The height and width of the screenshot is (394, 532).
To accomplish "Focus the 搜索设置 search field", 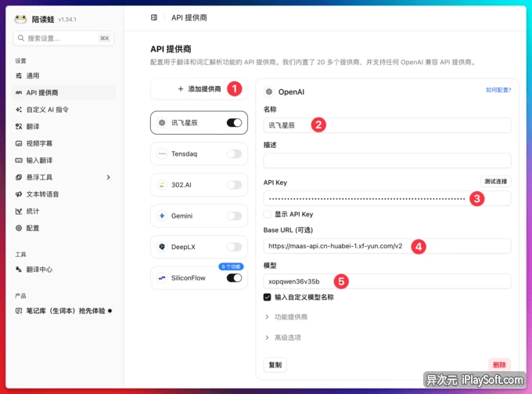I will pos(64,38).
